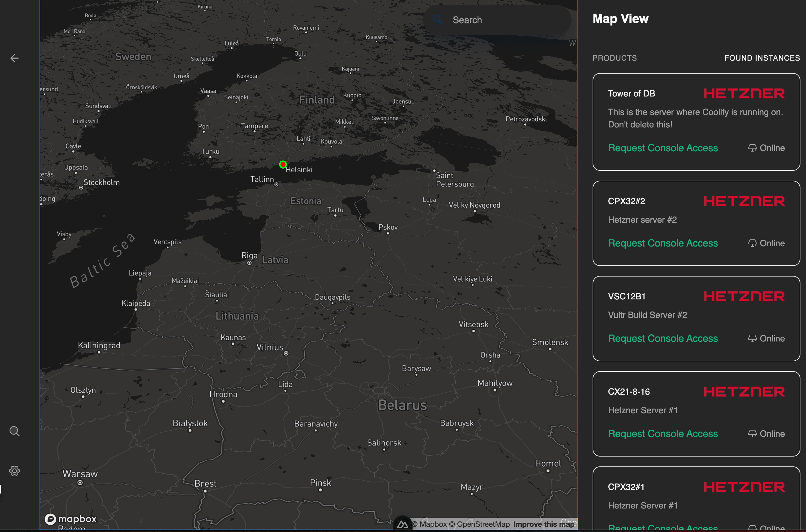Click the online status icon for VSC12B1
Screen dimensions: 806x532
pyautogui.click(x=752, y=338)
